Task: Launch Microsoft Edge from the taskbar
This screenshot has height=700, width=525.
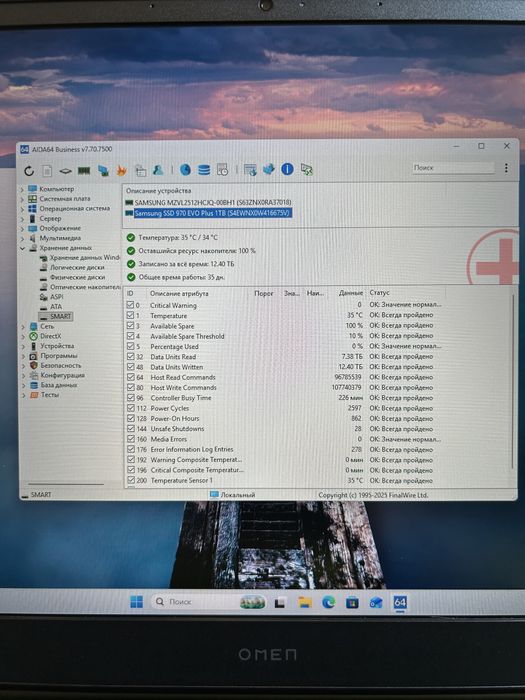Action: (329, 602)
